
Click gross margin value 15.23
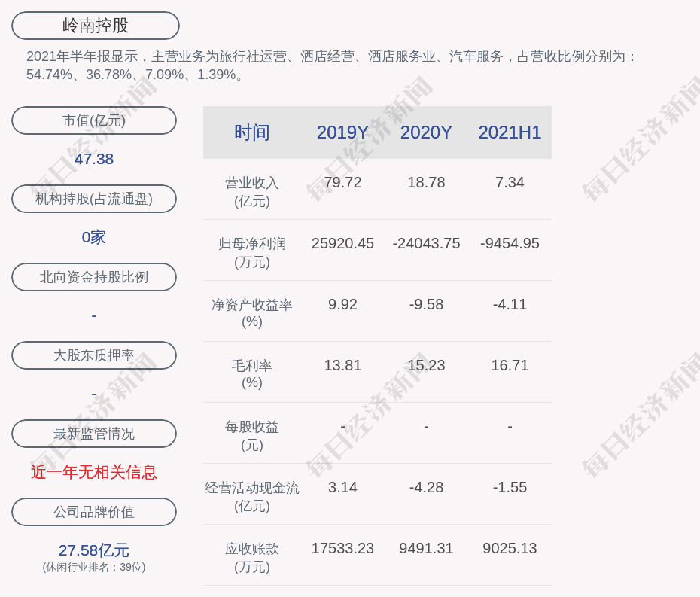(x=426, y=365)
